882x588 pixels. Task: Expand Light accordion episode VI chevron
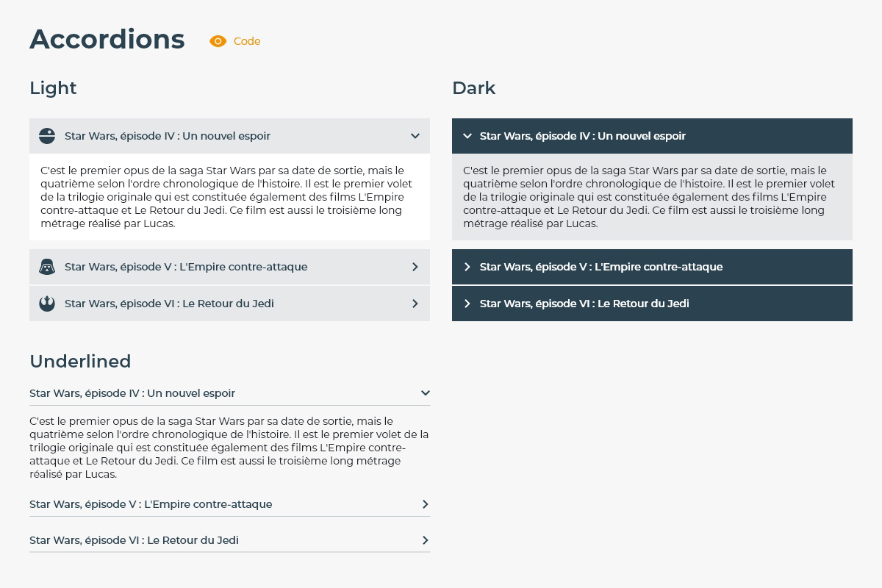point(415,304)
